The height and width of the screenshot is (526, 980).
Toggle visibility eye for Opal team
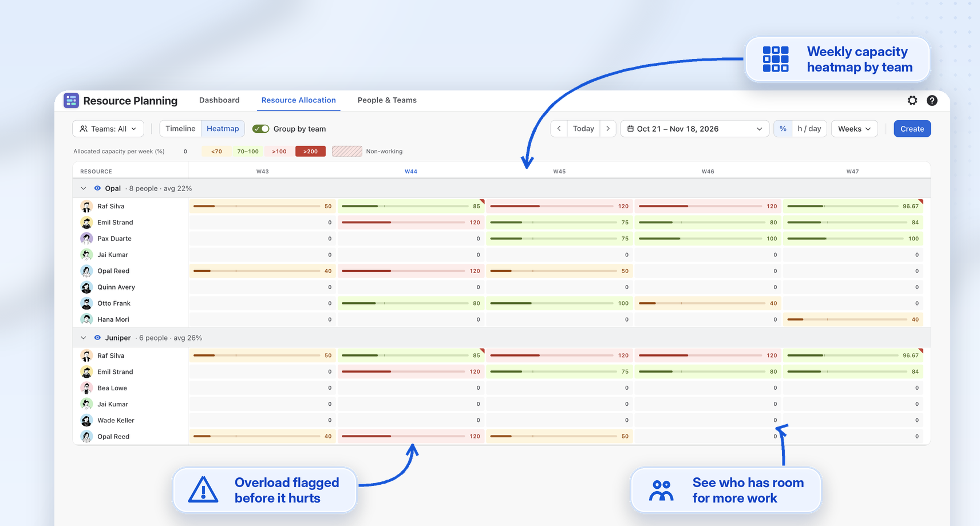pos(97,188)
